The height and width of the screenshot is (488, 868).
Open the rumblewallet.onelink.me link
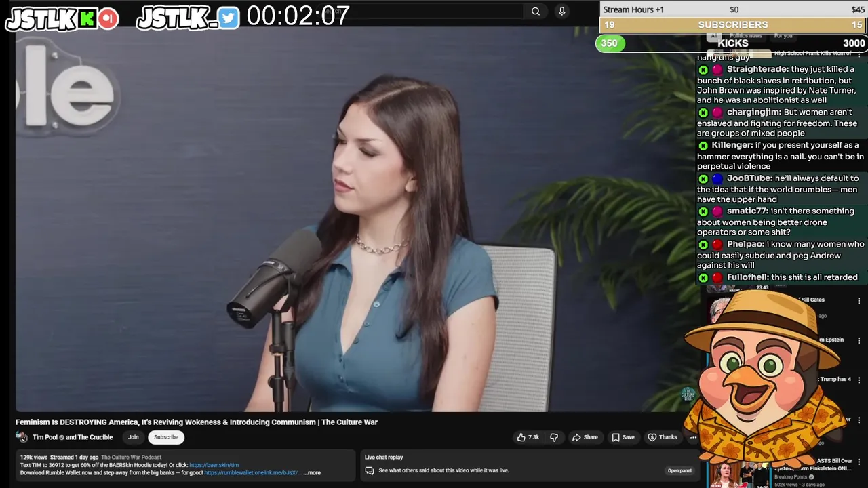252,472
